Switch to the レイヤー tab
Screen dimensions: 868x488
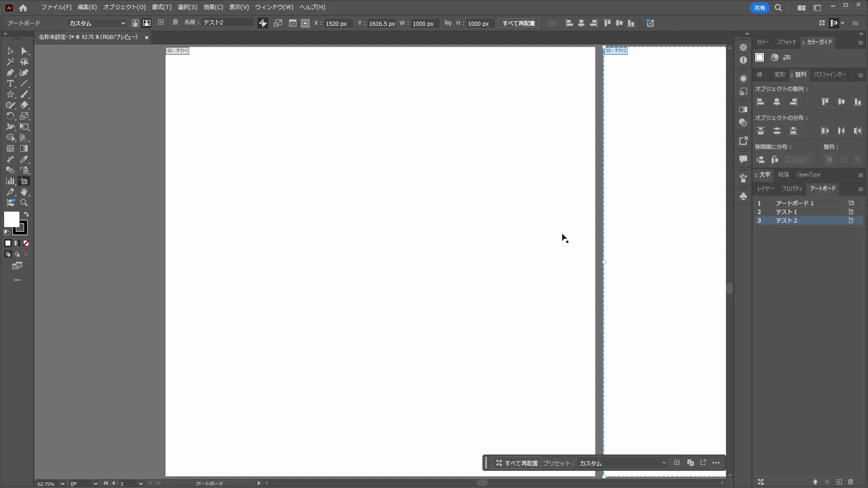tap(765, 188)
